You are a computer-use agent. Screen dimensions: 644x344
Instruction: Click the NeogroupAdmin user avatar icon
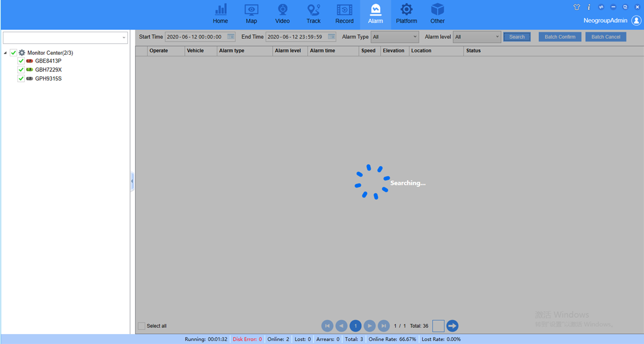pyautogui.click(x=636, y=20)
